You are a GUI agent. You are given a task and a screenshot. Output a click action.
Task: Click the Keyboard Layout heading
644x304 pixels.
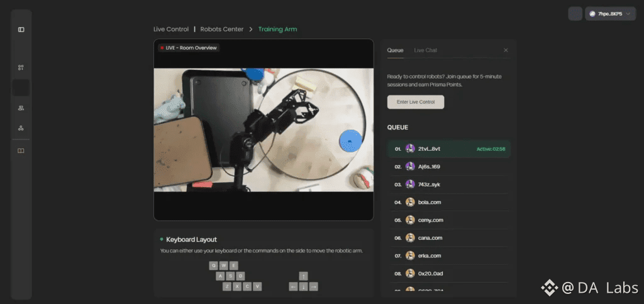191,239
